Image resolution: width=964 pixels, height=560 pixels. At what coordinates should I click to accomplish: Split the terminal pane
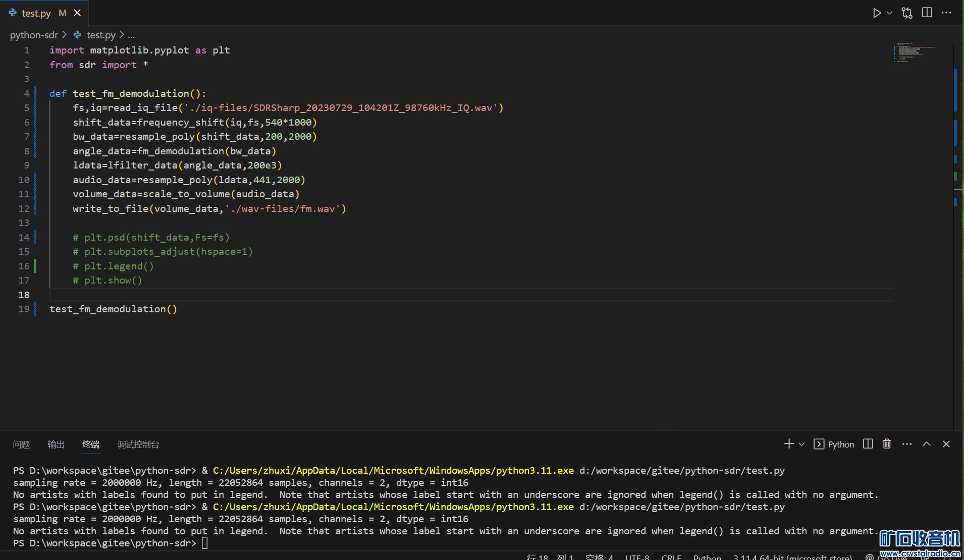pyautogui.click(x=868, y=444)
